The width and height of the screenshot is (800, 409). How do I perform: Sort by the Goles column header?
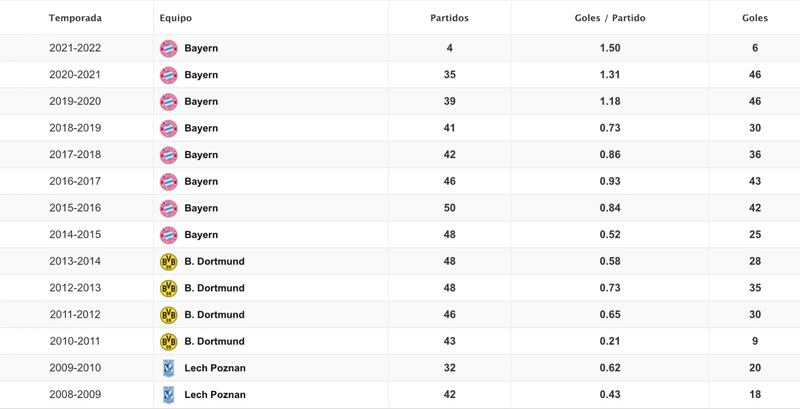(755, 19)
